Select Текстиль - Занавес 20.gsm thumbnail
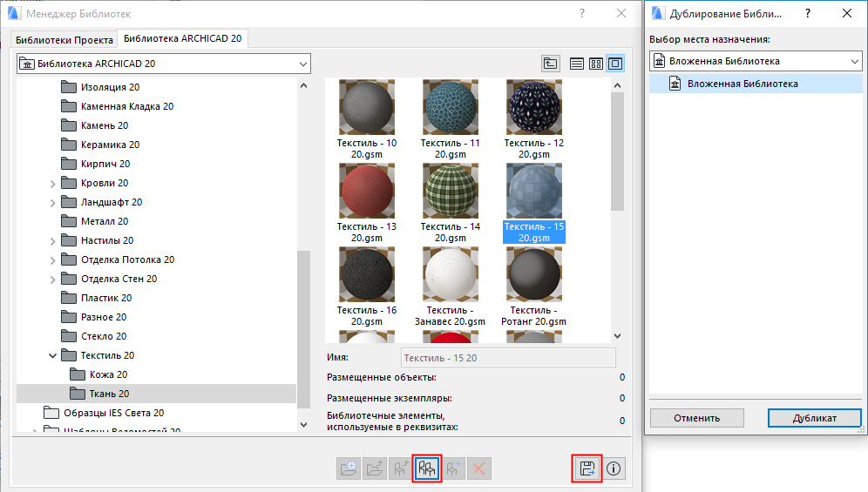The width and height of the screenshot is (868, 492). coord(450,274)
